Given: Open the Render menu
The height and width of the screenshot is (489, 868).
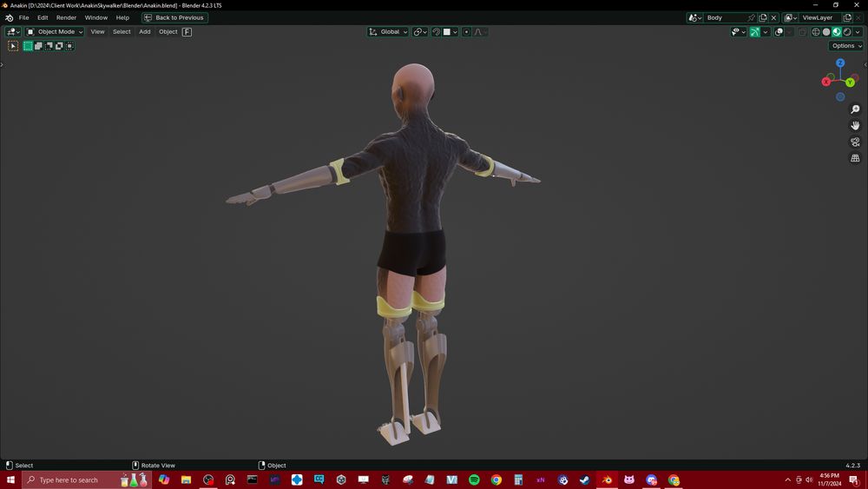Looking at the screenshot, I should 66,17.
